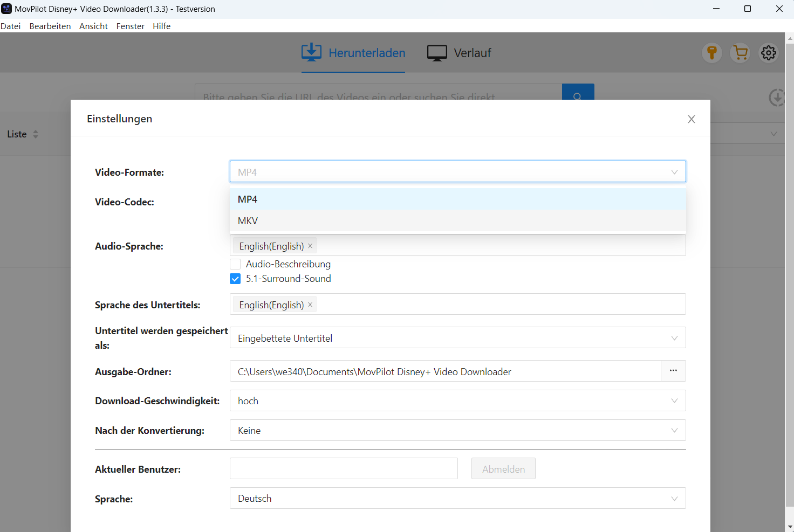Click the video URL search field
This screenshot has height=532, width=794.
pos(378,92)
